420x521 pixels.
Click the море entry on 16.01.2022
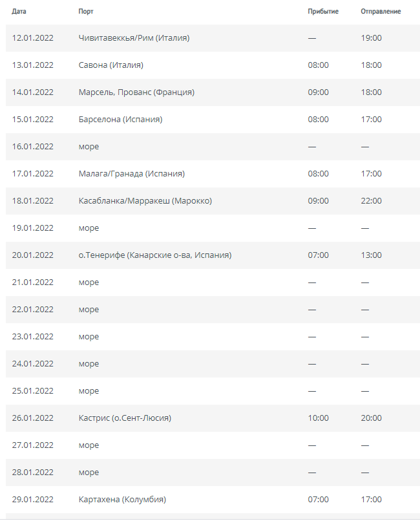(x=89, y=147)
